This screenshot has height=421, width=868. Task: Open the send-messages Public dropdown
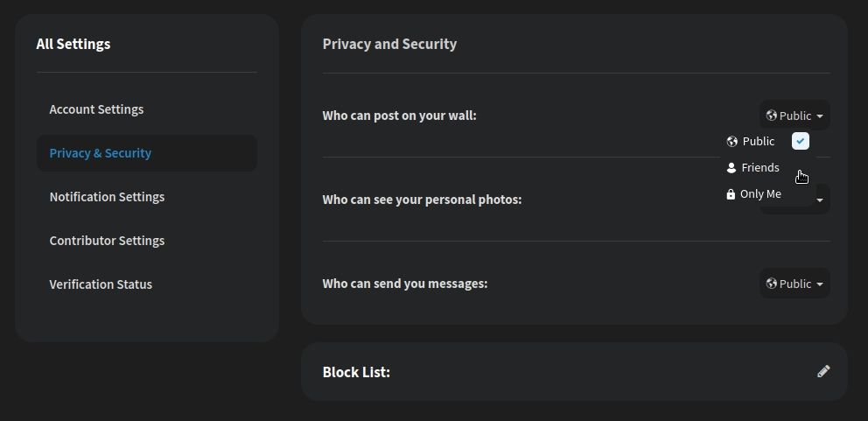tap(794, 284)
